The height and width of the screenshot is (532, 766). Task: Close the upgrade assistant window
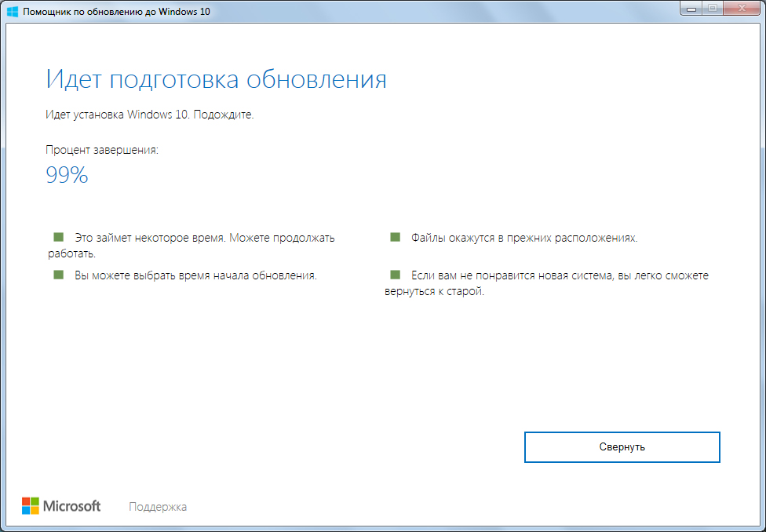(742, 7)
